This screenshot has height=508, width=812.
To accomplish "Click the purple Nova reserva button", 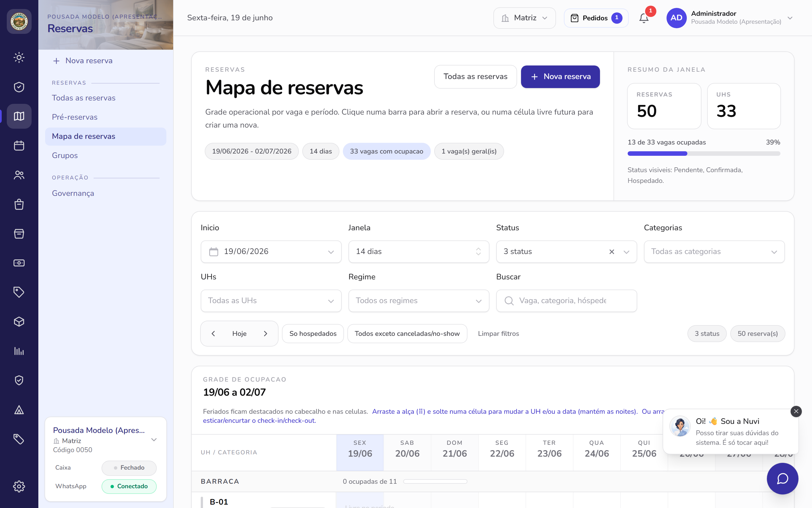I will 560,76.
